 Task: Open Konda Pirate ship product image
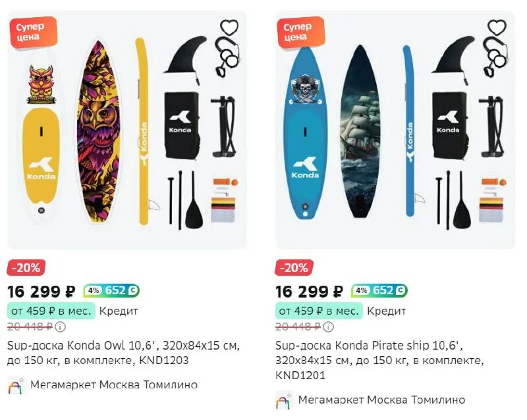coord(395,130)
